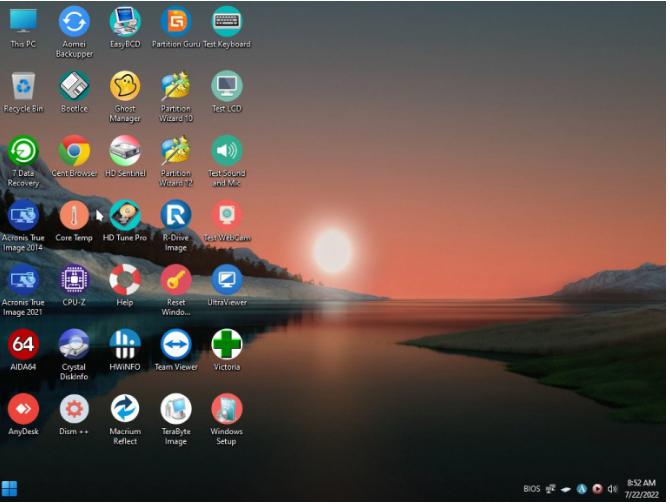This screenshot has width=670, height=504.
Task: Select the Test WebCam icon
Action: click(x=227, y=216)
